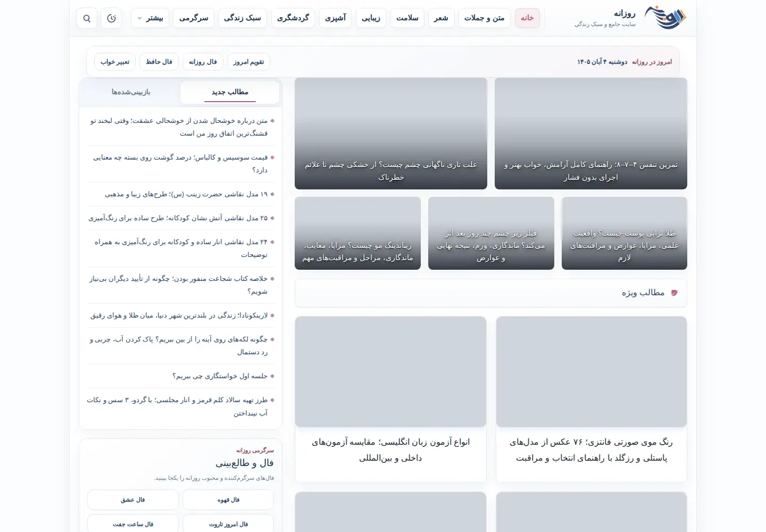Switch to بازبینی‌شده‌ها tab
The image size is (766, 532).
[x=131, y=92]
